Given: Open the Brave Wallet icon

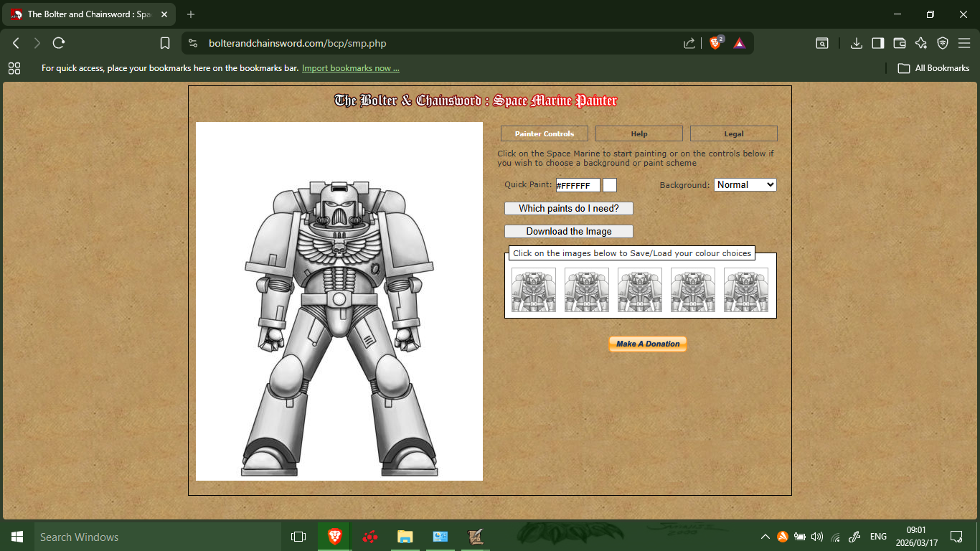Looking at the screenshot, I should [900, 43].
